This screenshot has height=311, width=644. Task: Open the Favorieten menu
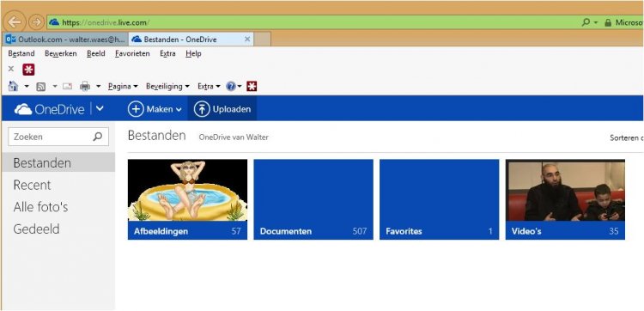[x=132, y=53]
